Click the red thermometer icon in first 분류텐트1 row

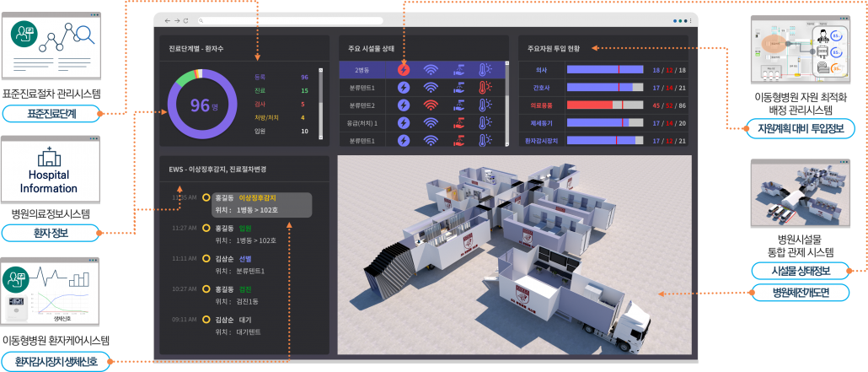pyautogui.click(x=485, y=88)
